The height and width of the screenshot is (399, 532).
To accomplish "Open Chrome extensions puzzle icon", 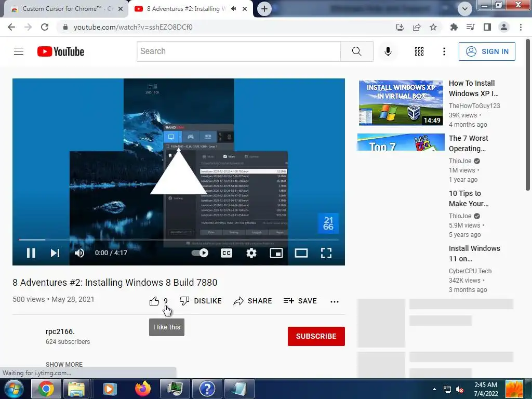I will point(454,27).
